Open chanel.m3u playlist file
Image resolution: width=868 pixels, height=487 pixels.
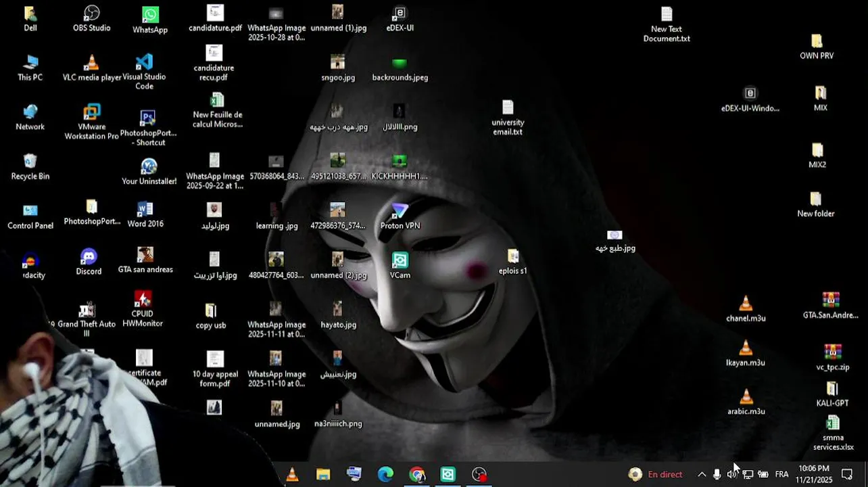[x=746, y=309]
